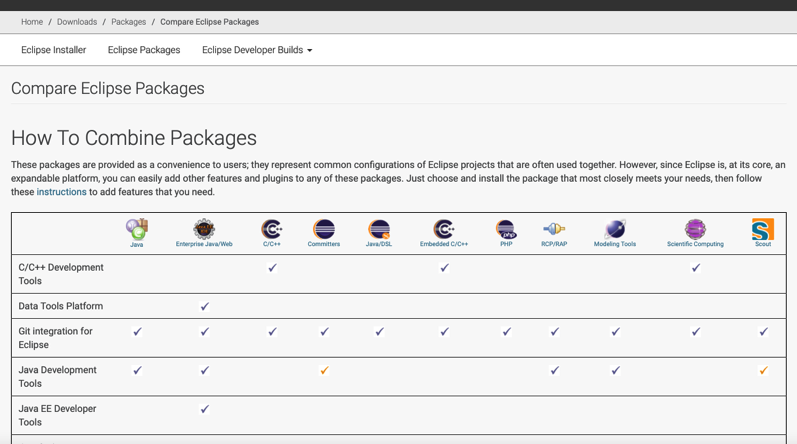Click Data Tools Platform checkmark under Enterprise Java/Web
The height and width of the screenshot is (444, 797).
coord(205,307)
